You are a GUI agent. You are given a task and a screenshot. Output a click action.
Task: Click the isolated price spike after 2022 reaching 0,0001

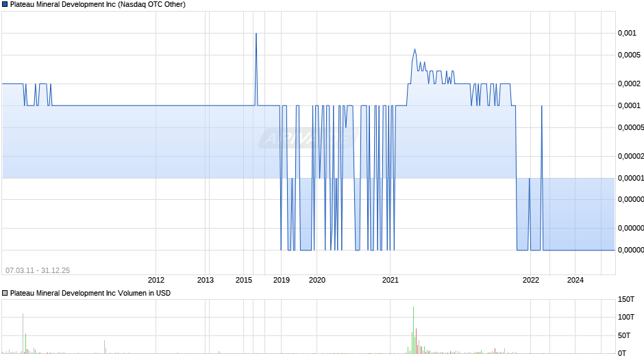click(x=542, y=106)
